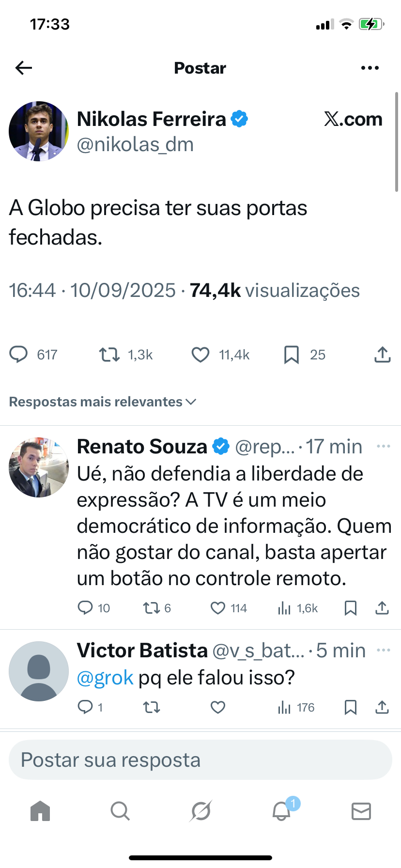Expand the 'Respostas mais relevantes' sort dropdown

pos(103,402)
